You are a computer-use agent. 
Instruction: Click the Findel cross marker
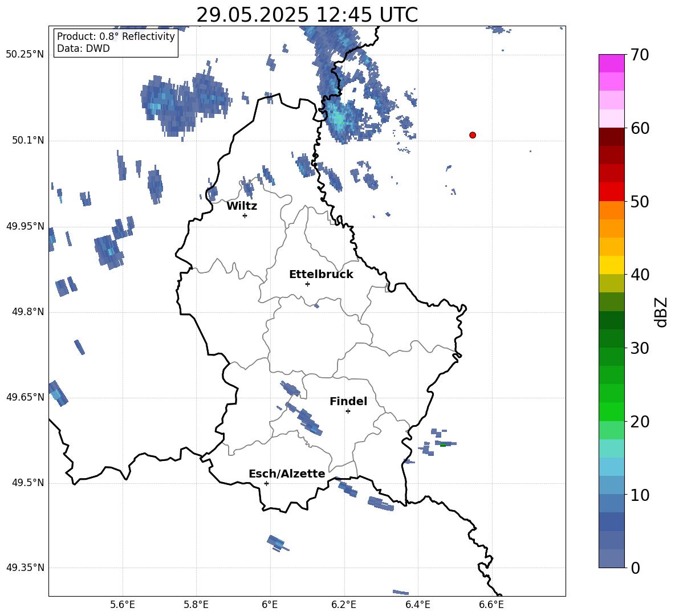pos(348,411)
